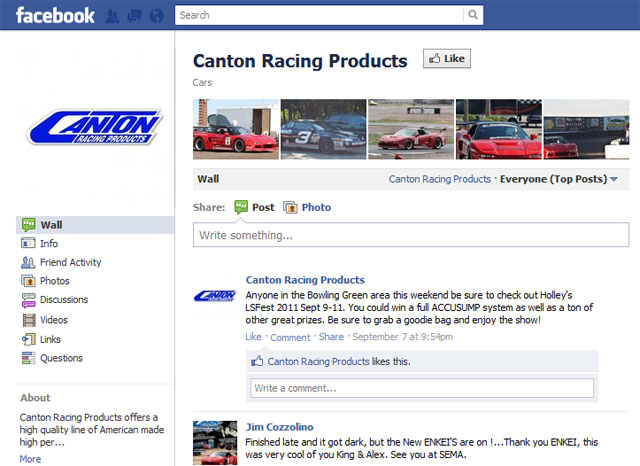This screenshot has width=640, height=466.
Task: Open Jim Cozzolino's profile picture thumbnail
Action: pyautogui.click(x=215, y=443)
